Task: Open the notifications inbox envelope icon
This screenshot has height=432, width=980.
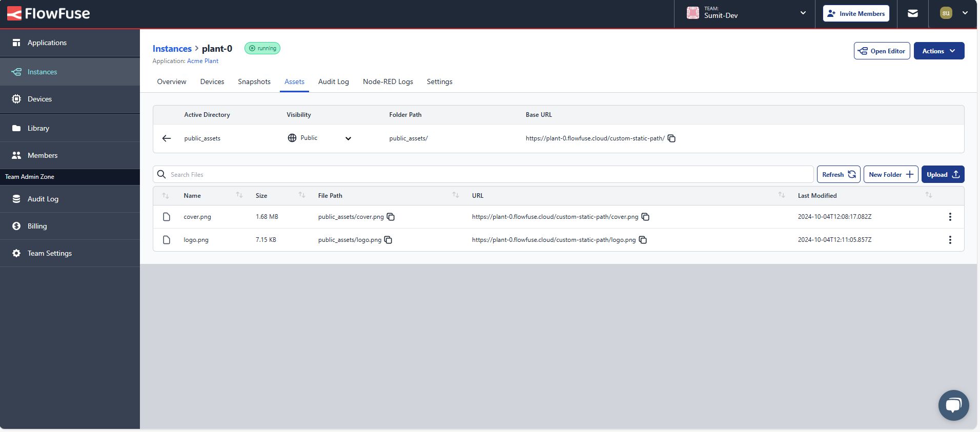Action: 913,13
